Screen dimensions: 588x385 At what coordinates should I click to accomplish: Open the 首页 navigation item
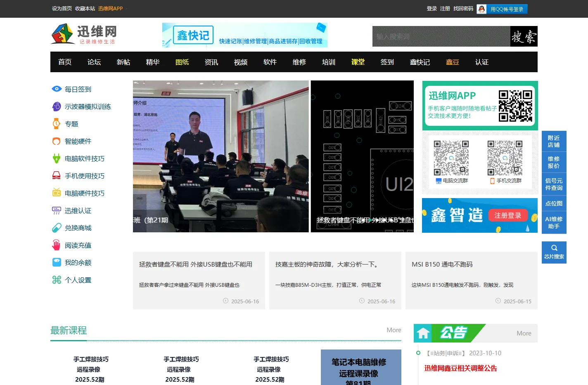pyautogui.click(x=65, y=62)
